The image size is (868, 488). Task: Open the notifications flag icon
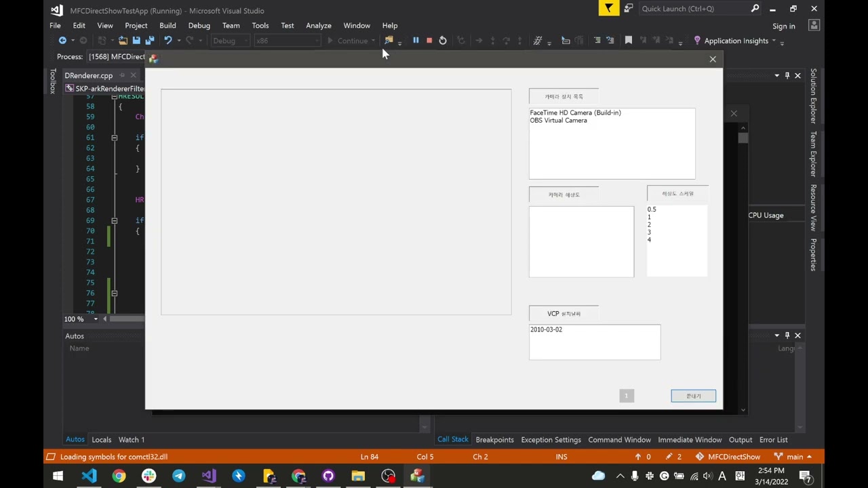pos(609,9)
